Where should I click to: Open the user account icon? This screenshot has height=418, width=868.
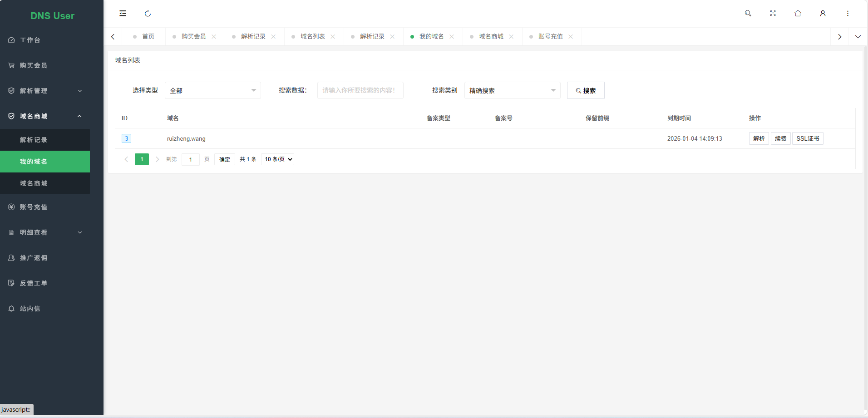pos(823,13)
